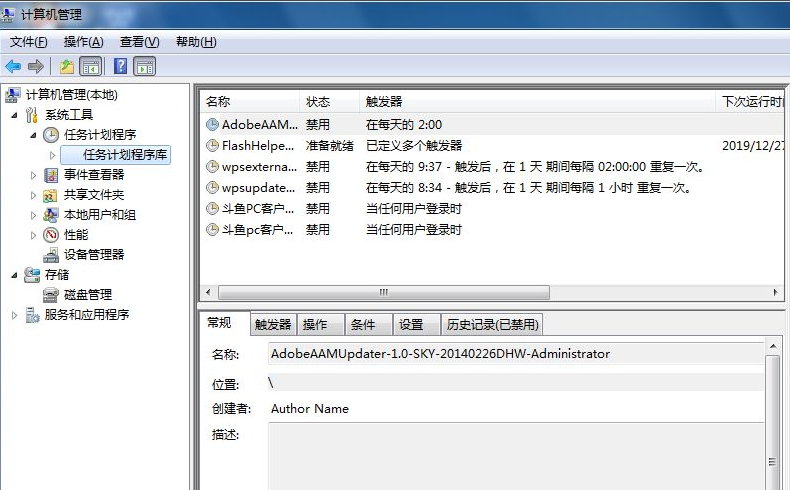Open the 查看(V) menu
Image resolution: width=790 pixels, height=490 pixels.
[x=139, y=42]
